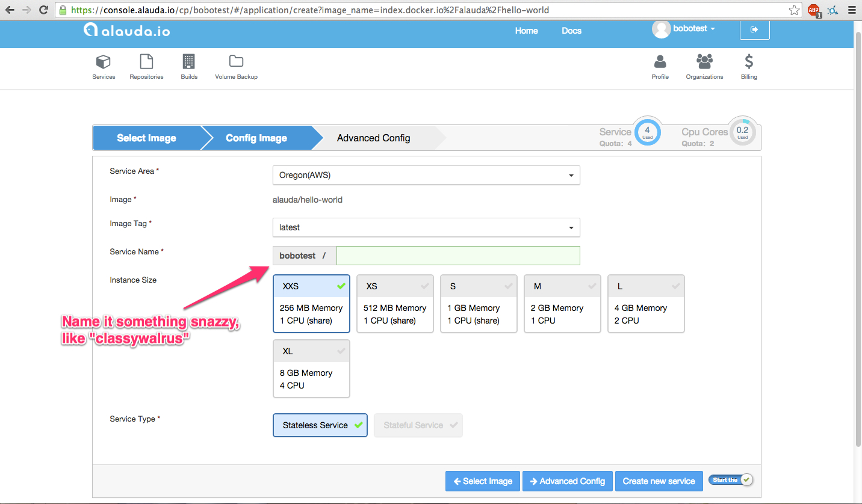The image size is (862, 504).
Task: Choose Stateless Service type
Action: tap(320, 425)
